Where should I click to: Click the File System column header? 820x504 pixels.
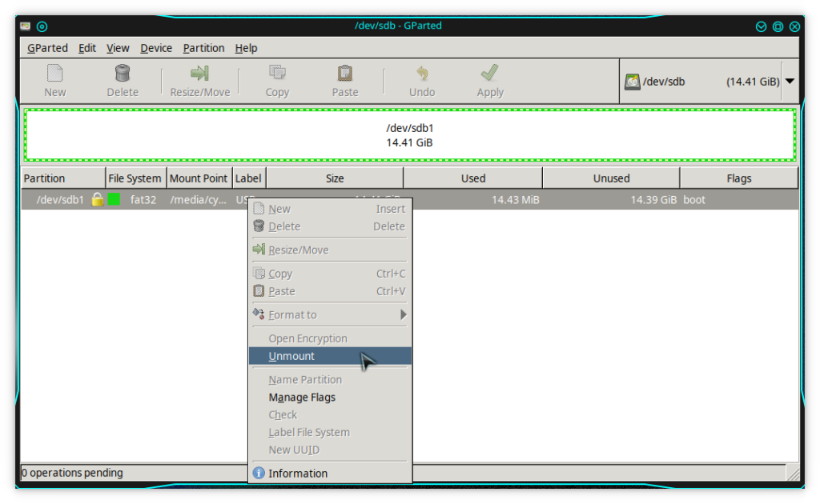coord(135,178)
